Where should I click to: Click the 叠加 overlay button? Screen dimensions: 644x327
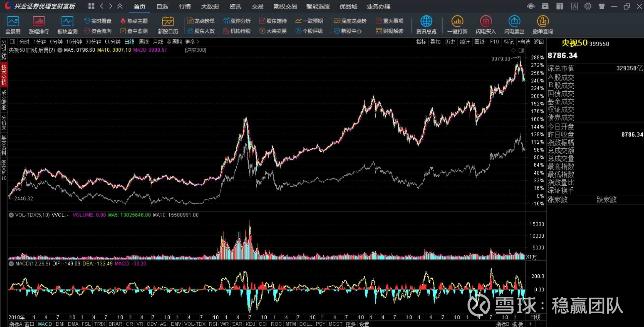click(435, 42)
